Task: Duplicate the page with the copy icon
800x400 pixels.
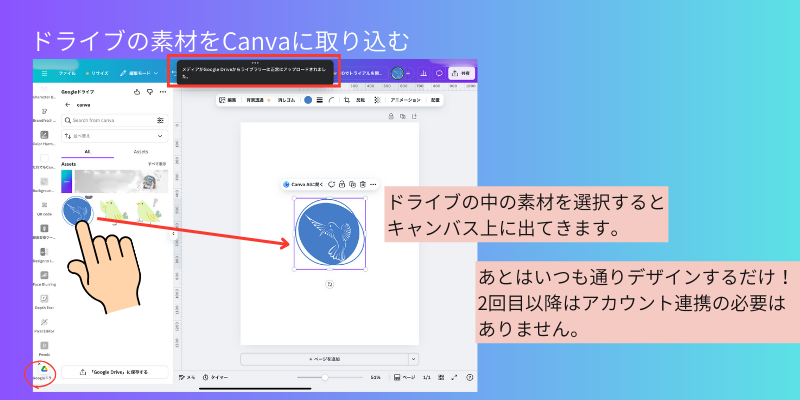Action: click(x=403, y=116)
